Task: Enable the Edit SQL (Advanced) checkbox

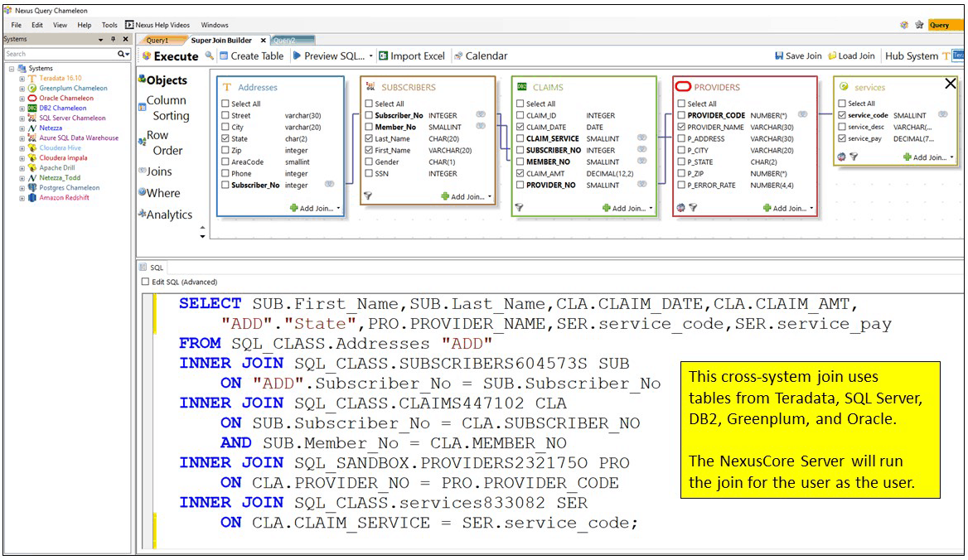Action: click(x=146, y=282)
